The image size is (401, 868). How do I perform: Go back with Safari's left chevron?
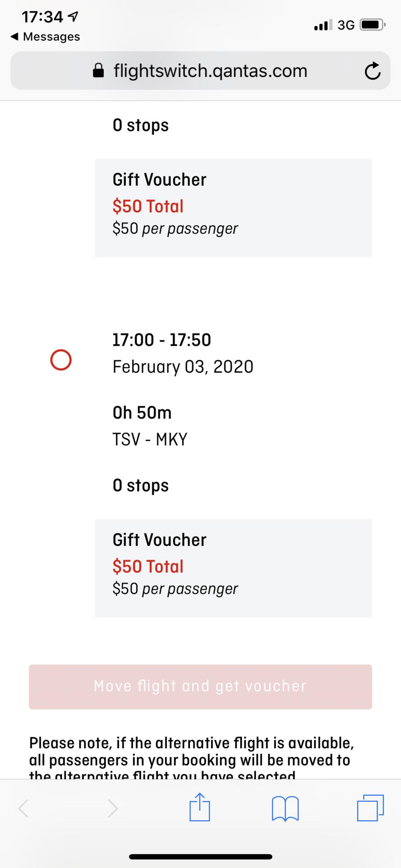(24, 808)
